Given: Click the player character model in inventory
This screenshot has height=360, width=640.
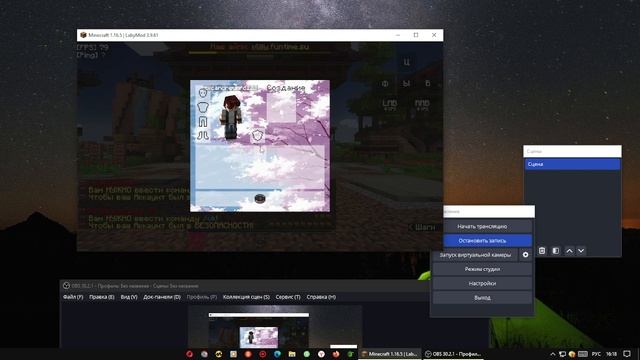Looking at the screenshot, I should pos(231,117).
